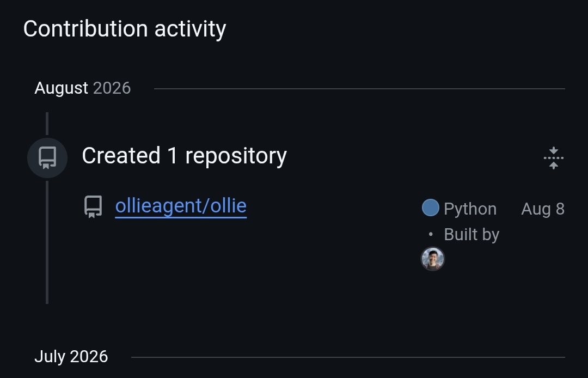Open the ollieagent/ollie repository link
The height and width of the screenshot is (378, 588).
(x=181, y=206)
